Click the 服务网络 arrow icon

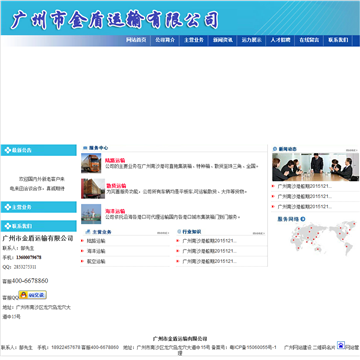303,219
